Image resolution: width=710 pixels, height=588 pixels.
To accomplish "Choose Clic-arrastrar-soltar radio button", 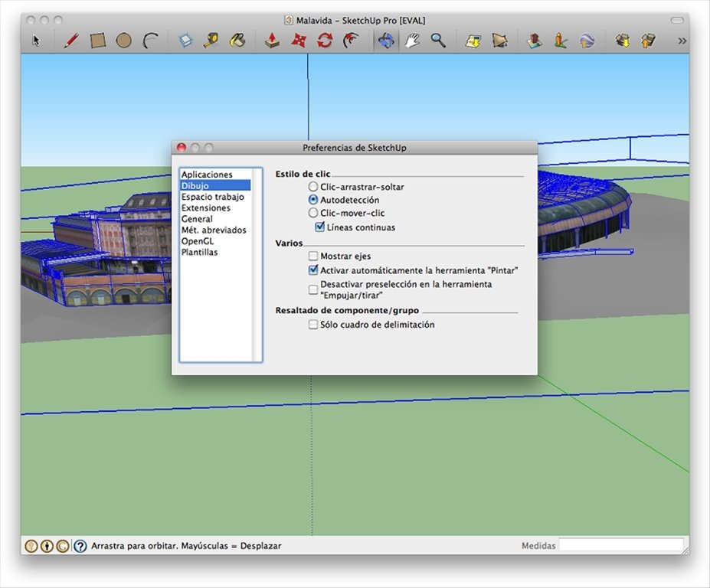I will (x=313, y=187).
